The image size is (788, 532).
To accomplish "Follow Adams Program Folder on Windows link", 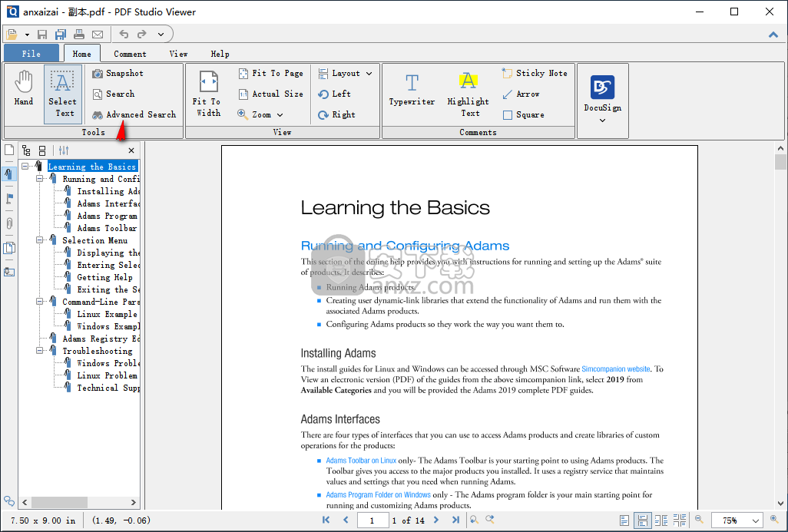I will pos(378,495).
